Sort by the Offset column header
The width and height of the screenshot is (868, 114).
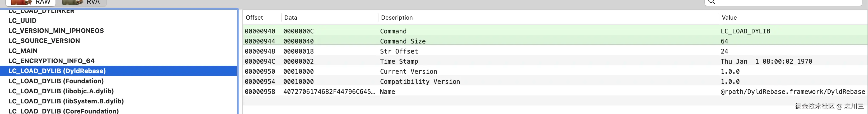pos(255,17)
